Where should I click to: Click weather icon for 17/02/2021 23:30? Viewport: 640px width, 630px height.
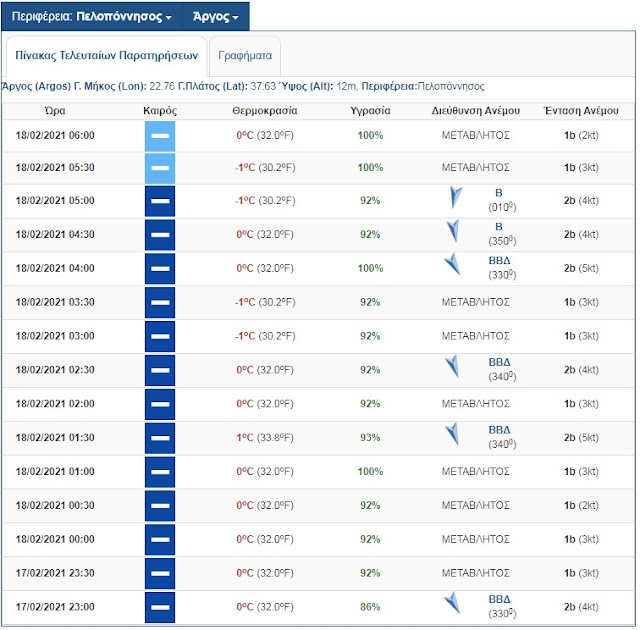point(160,574)
